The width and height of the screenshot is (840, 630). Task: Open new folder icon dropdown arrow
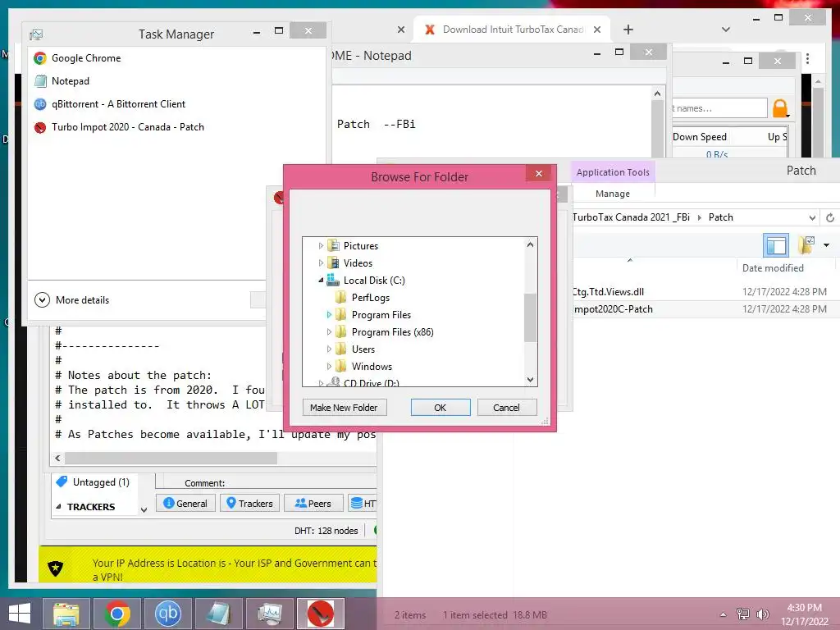(826, 245)
